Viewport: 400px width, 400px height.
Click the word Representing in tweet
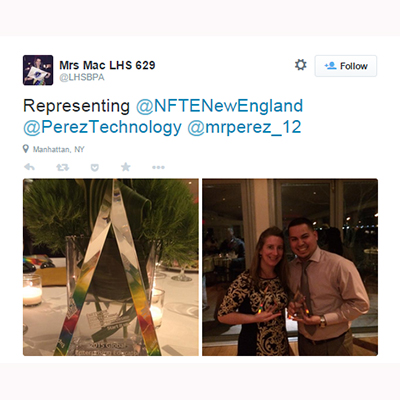point(76,106)
